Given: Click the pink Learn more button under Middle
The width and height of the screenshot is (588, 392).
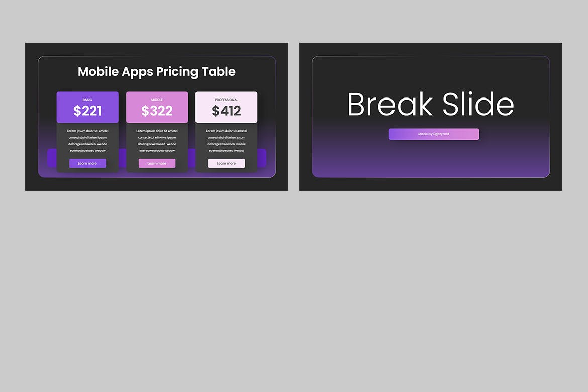Looking at the screenshot, I should (157, 163).
